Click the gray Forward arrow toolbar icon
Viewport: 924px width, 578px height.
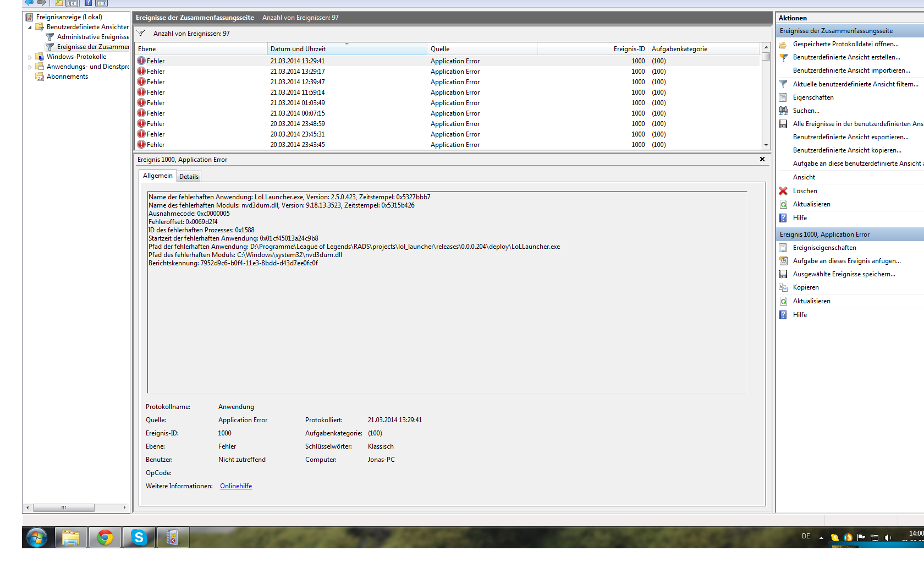pyautogui.click(x=41, y=3)
